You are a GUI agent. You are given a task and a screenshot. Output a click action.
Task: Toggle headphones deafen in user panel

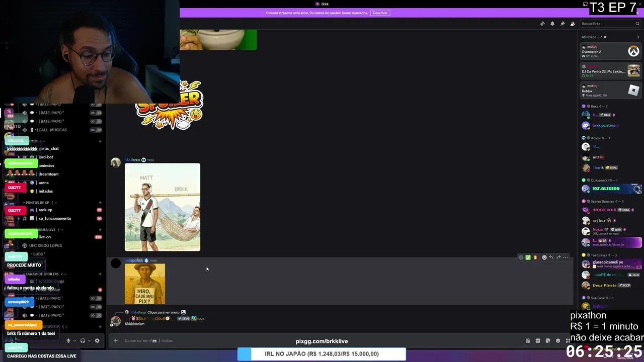pos(83,341)
